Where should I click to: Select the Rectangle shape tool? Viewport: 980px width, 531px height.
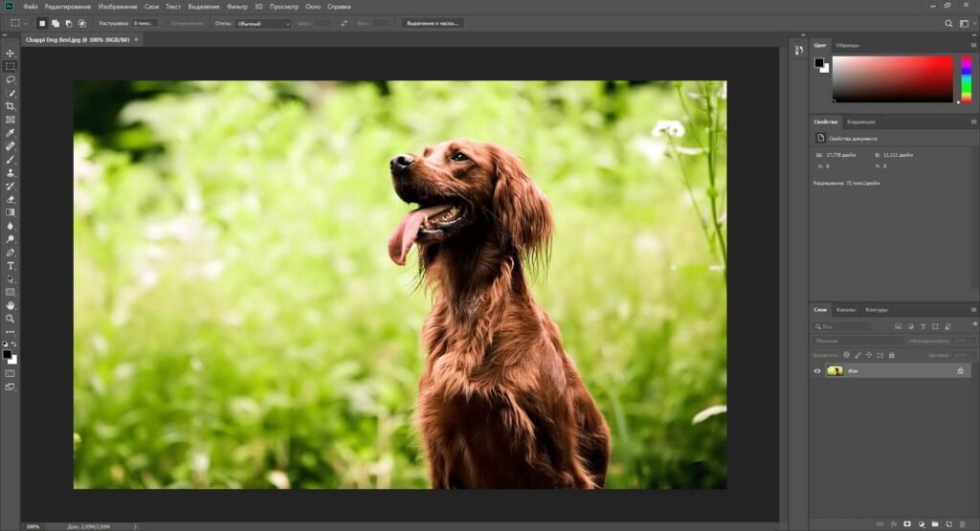coord(10,293)
